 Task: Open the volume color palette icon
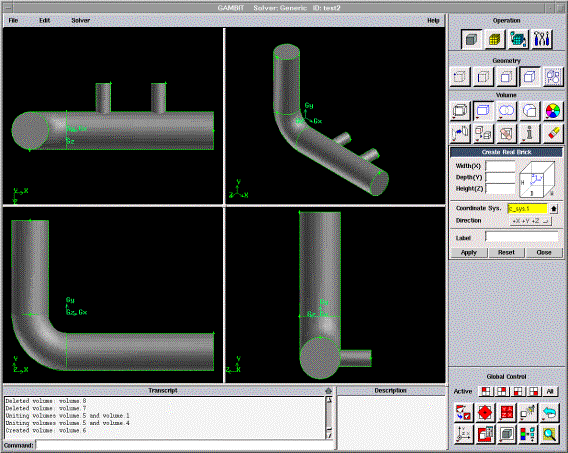click(553, 111)
